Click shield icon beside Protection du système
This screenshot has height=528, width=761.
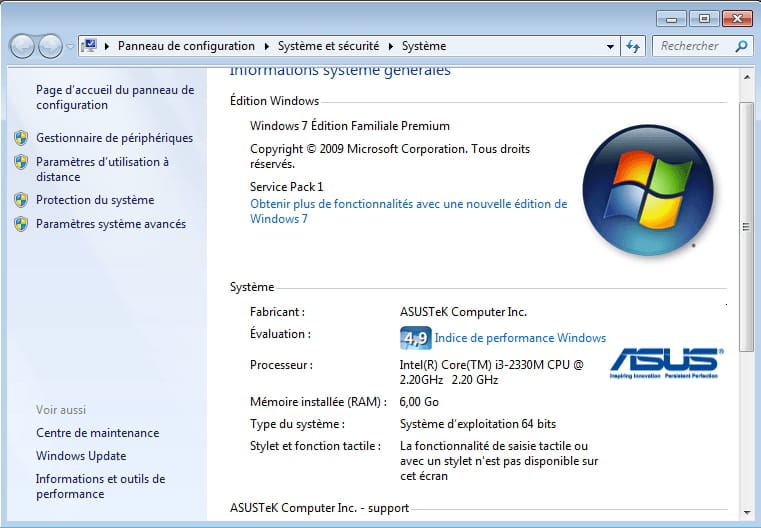21,200
